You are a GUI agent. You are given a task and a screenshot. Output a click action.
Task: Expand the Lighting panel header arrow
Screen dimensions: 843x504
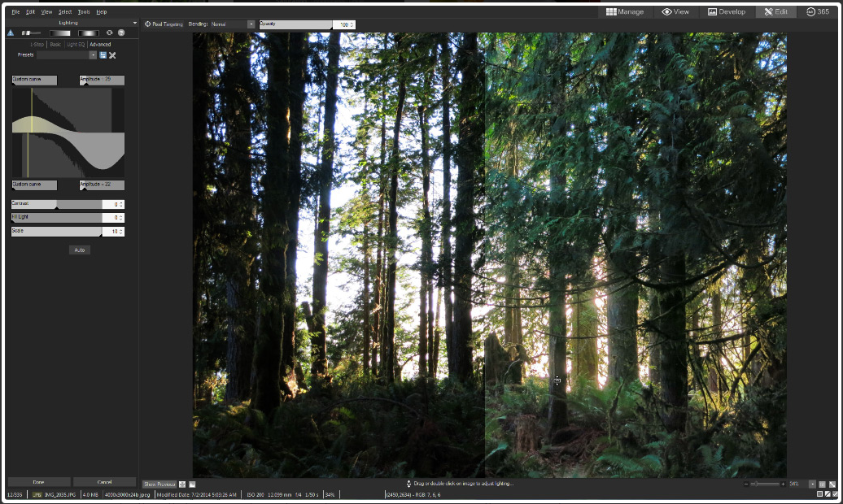tap(134, 23)
